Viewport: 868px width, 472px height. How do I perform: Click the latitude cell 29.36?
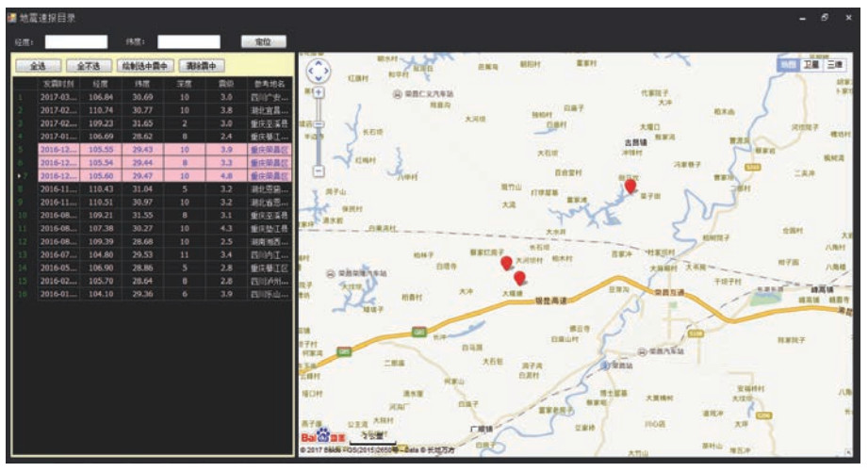pos(142,294)
